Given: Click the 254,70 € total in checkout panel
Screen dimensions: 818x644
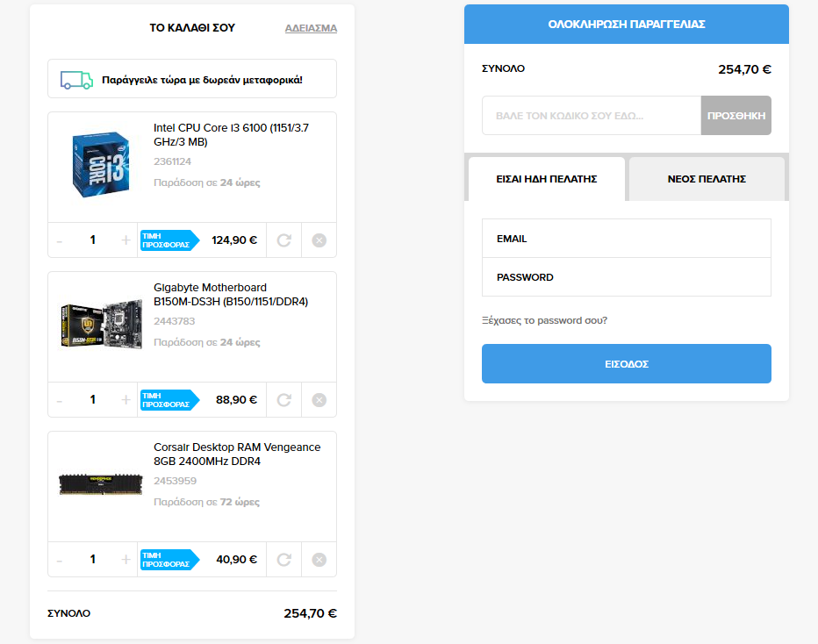Looking at the screenshot, I should 744,69.
